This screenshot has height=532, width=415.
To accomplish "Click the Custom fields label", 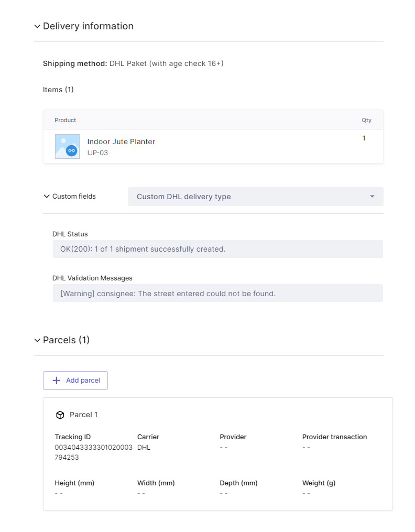I will [74, 196].
